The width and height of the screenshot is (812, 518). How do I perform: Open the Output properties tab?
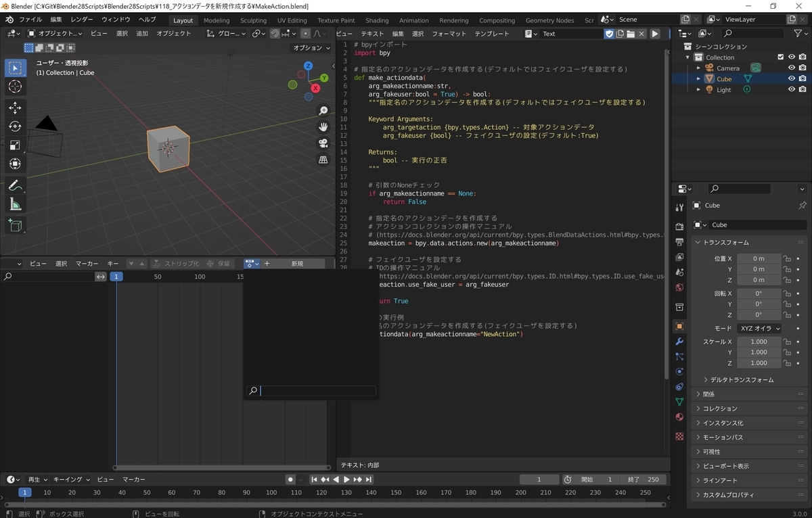coord(679,241)
